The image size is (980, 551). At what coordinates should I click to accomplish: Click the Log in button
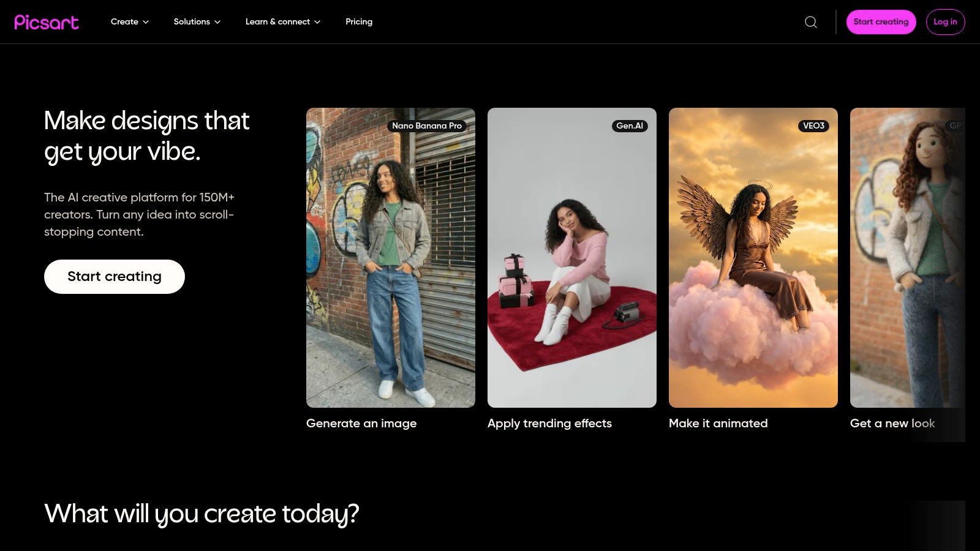945,22
